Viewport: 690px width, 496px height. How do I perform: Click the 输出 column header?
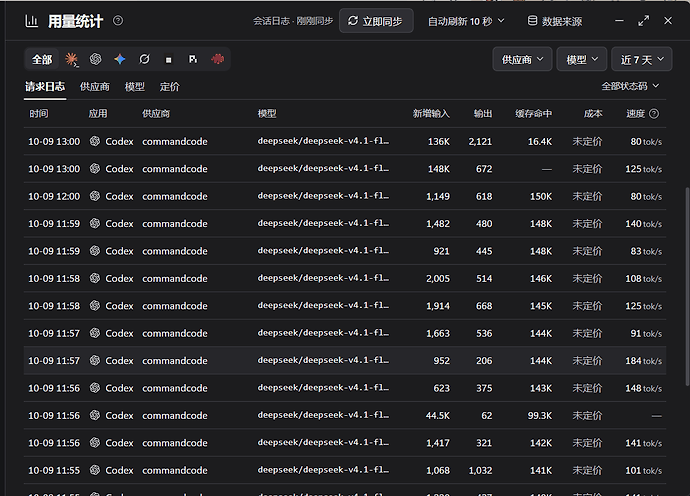(483, 114)
